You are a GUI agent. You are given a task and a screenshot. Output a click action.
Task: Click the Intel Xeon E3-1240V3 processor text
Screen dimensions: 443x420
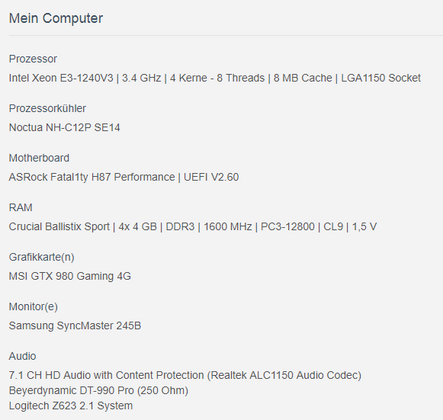(x=61, y=78)
